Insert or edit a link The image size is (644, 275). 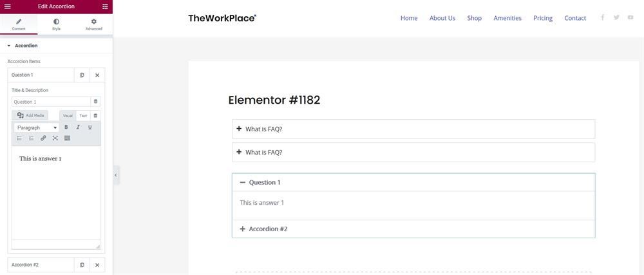pyautogui.click(x=43, y=138)
